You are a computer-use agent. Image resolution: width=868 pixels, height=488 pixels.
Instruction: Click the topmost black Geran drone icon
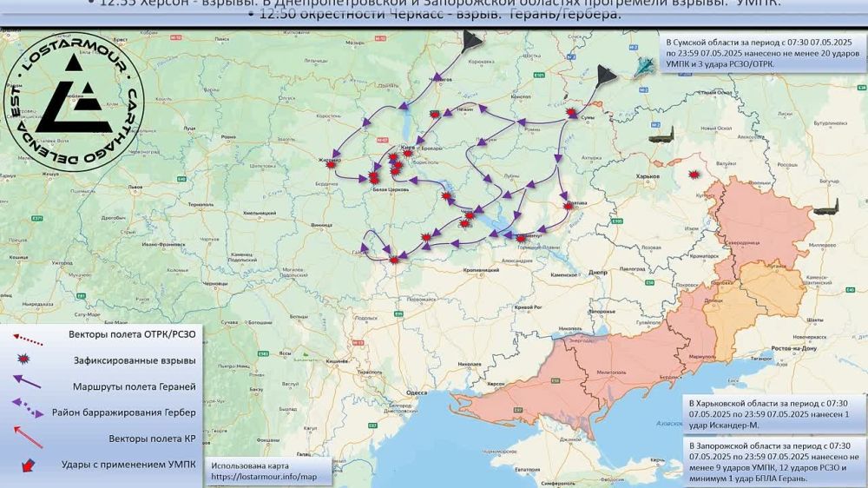point(473,42)
